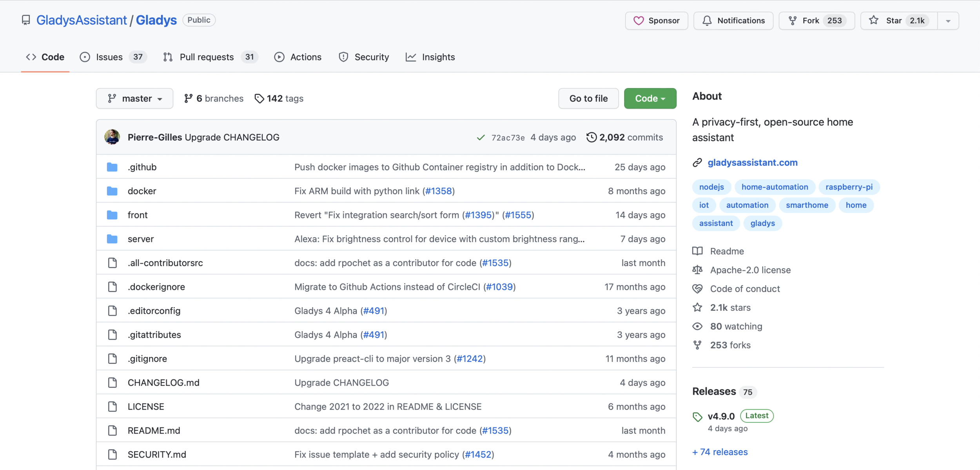Open the master branch dropdown

134,99
